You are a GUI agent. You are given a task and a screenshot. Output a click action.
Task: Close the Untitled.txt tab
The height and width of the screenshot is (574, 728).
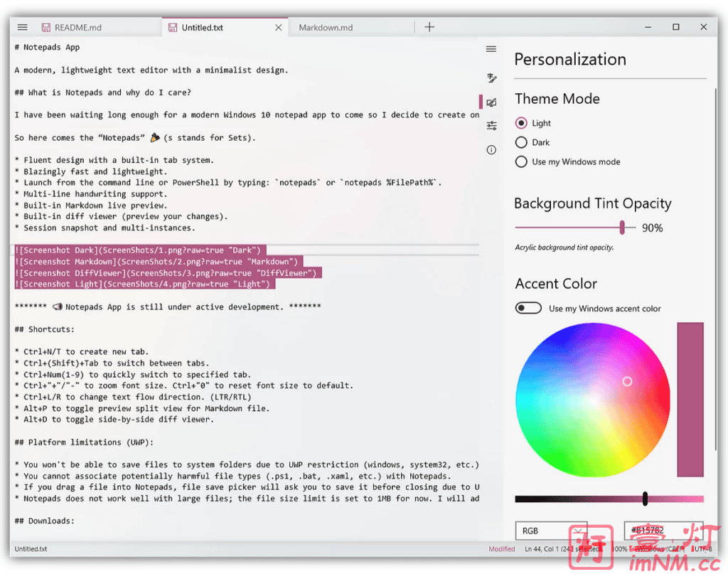(278, 26)
